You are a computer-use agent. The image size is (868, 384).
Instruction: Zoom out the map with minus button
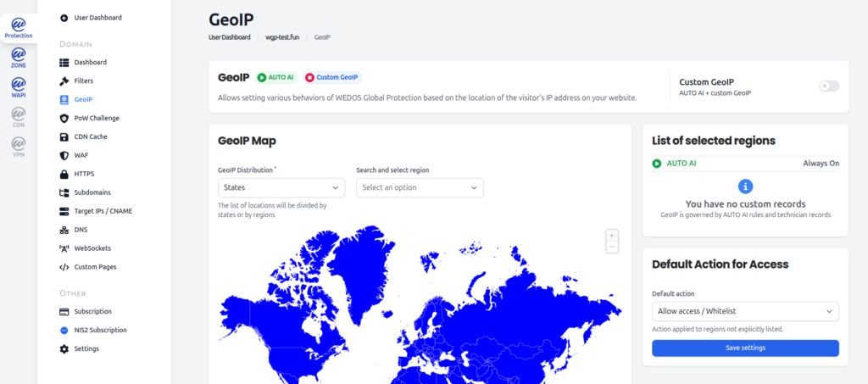(612, 248)
